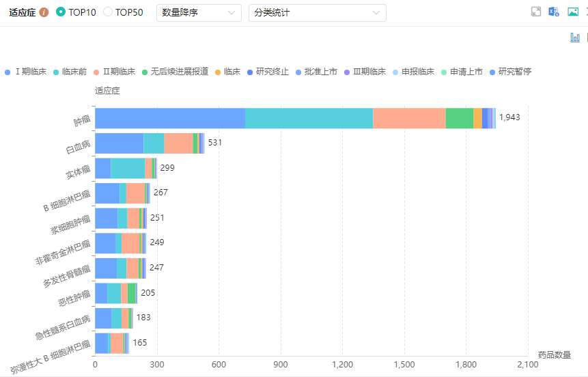Select the TOP10 radio option
588x377 pixels.
tap(61, 12)
